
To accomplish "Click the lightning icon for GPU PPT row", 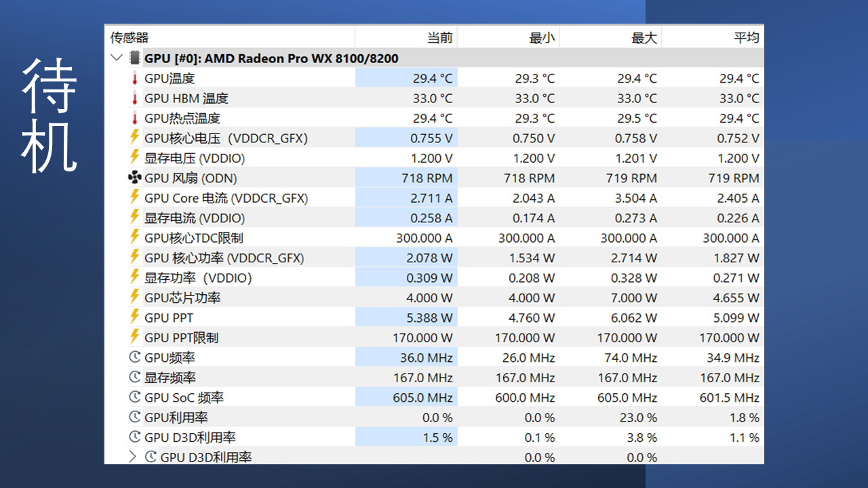I will coord(134,317).
